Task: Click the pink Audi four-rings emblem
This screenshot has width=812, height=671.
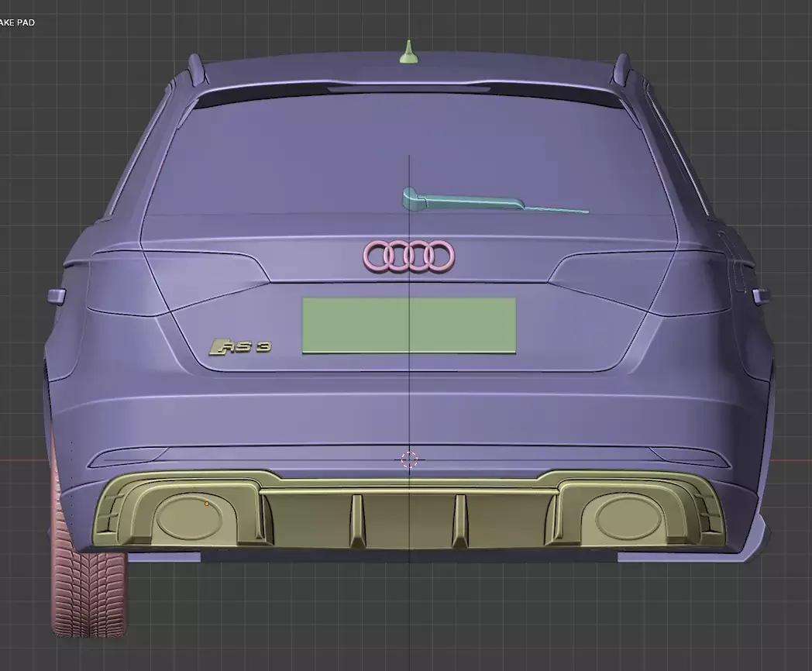Action: (409, 256)
